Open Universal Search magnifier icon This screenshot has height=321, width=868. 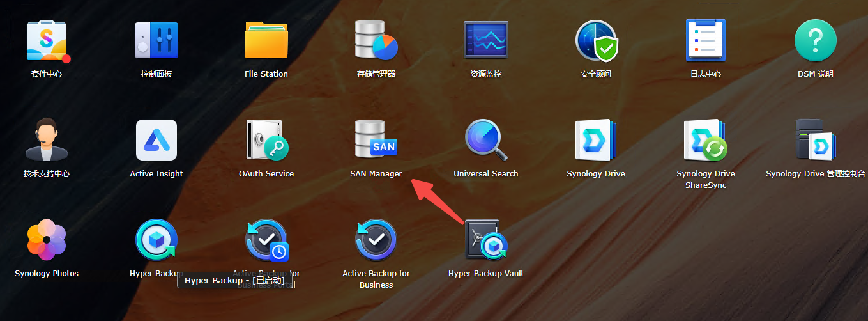(486, 140)
